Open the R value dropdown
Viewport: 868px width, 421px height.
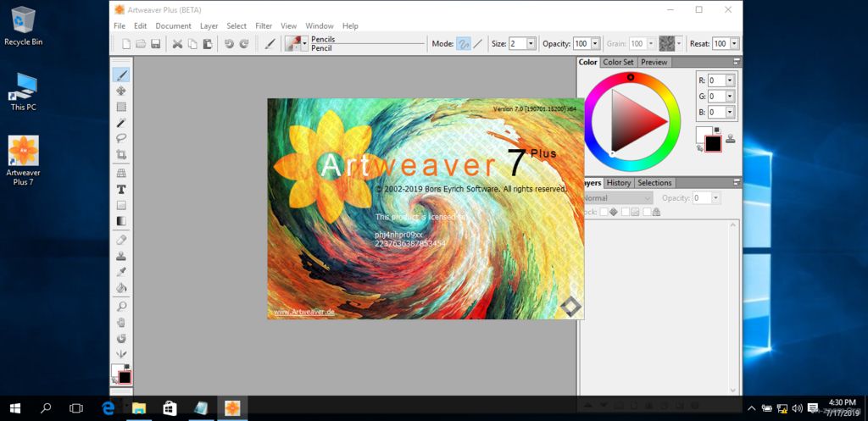[730, 80]
